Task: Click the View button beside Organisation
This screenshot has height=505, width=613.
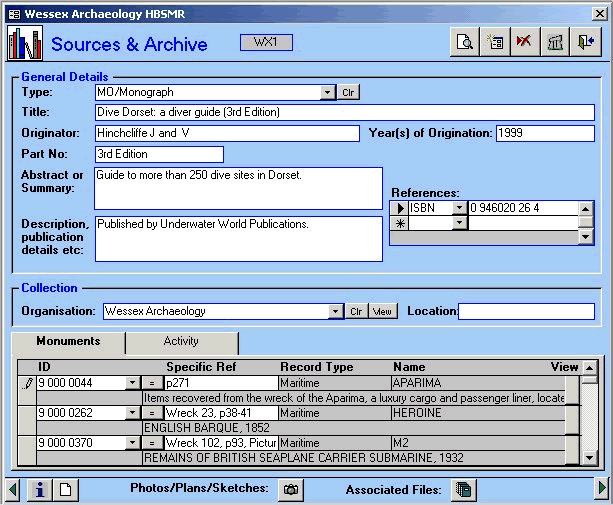Action: click(x=384, y=311)
